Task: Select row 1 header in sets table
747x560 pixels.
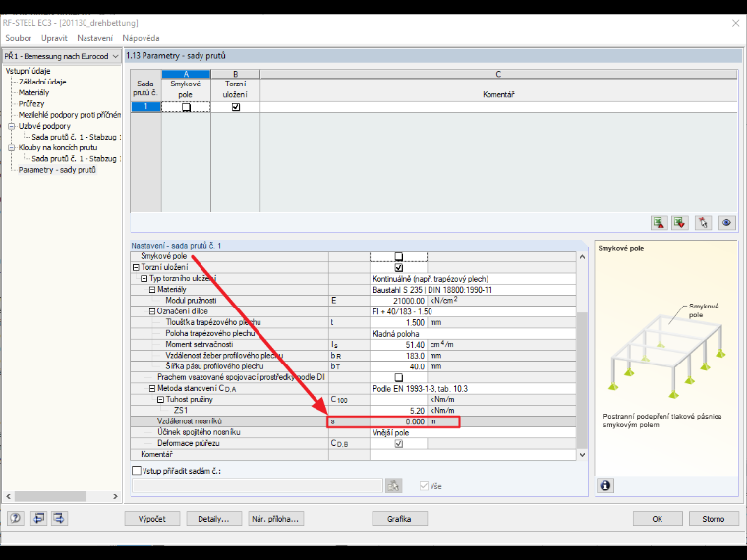Action: click(145, 107)
